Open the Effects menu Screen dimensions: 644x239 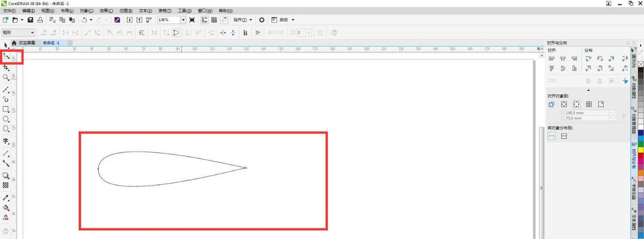(106, 11)
